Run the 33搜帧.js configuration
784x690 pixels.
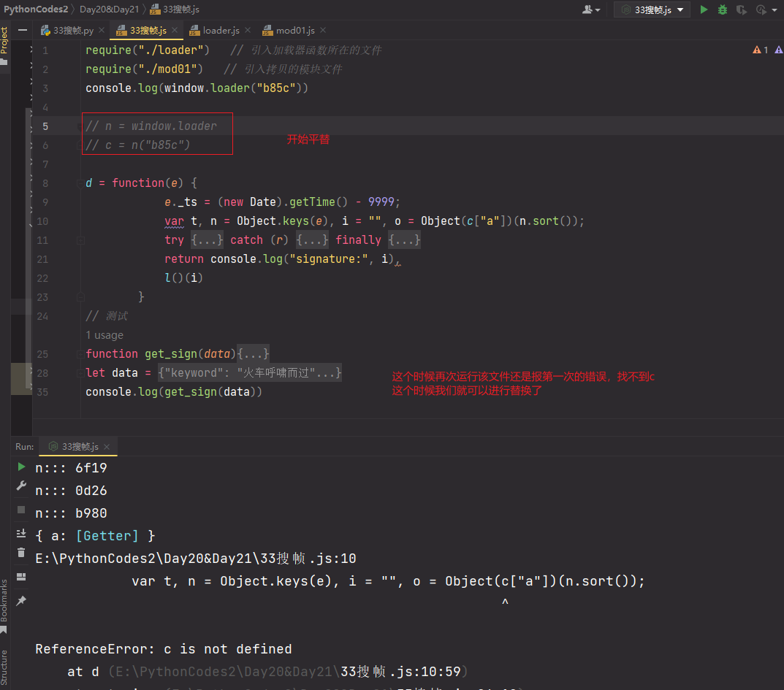(704, 9)
